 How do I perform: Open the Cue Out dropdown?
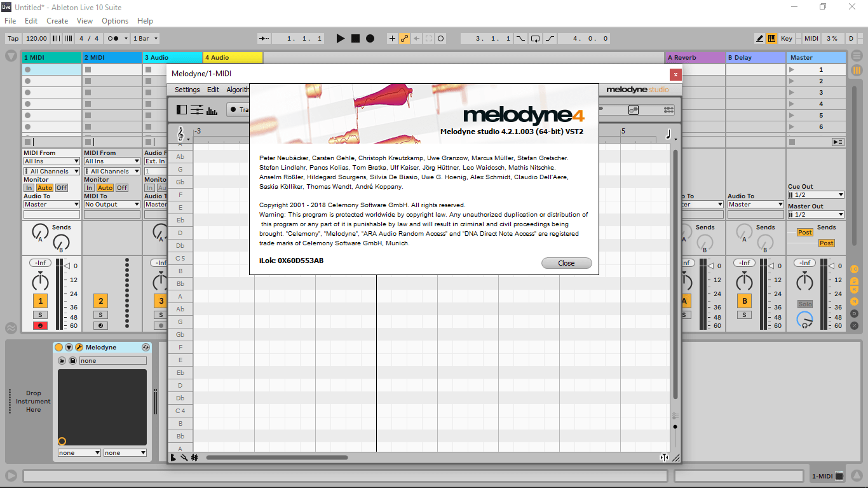point(816,195)
